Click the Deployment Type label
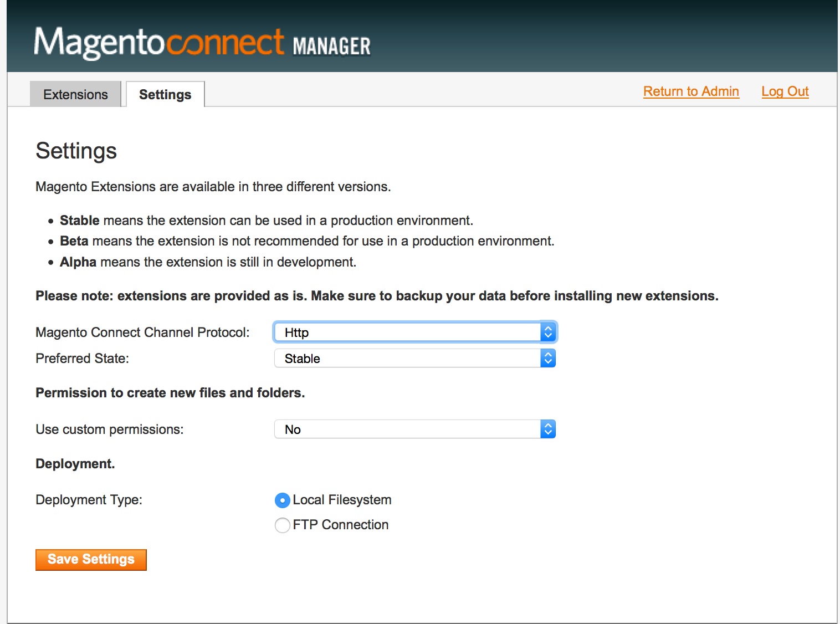The image size is (840, 624). coord(89,500)
